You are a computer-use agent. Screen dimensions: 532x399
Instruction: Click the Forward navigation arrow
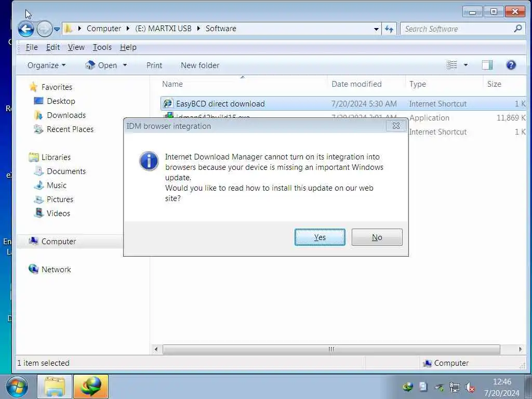(44, 29)
